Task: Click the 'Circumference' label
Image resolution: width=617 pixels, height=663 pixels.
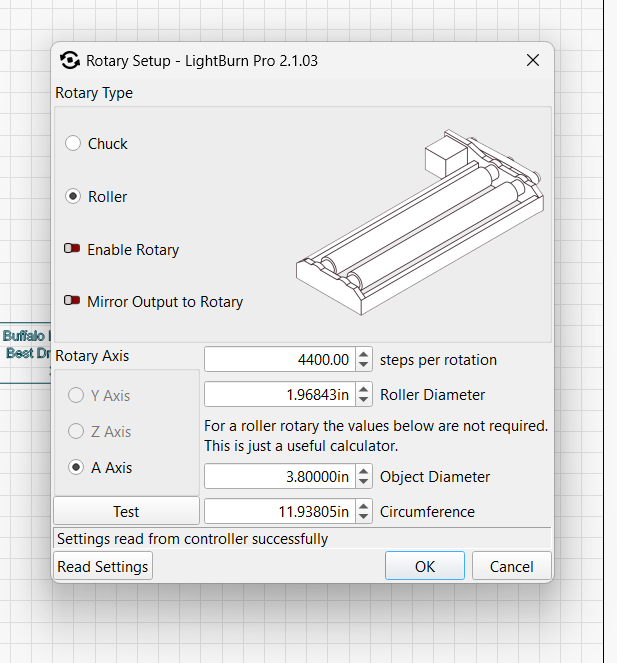Action: coord(427,512)
